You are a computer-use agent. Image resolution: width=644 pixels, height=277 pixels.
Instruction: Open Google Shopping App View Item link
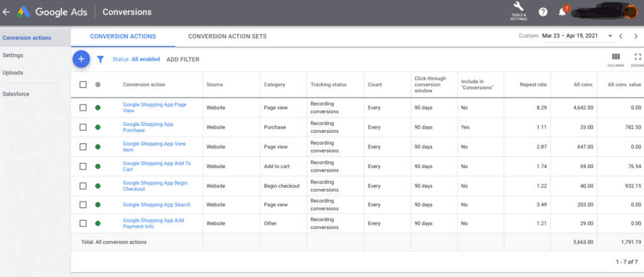[x=154, y=147]
